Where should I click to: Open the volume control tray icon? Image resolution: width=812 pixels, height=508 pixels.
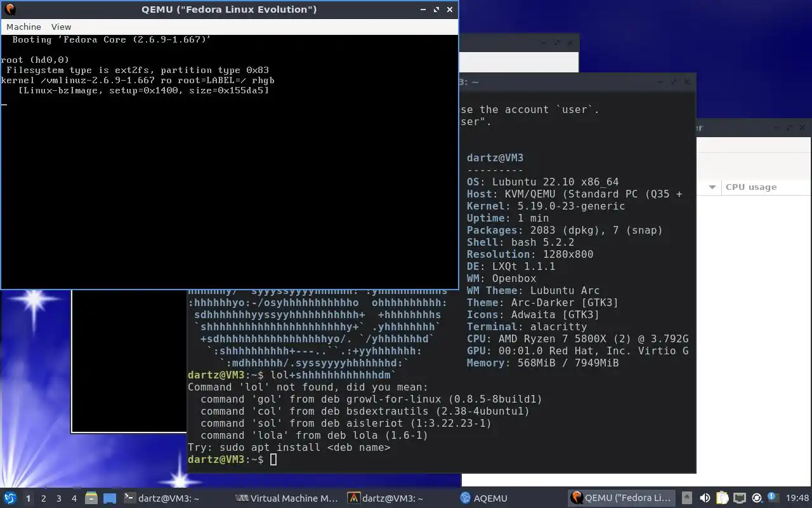pos(704,498)
